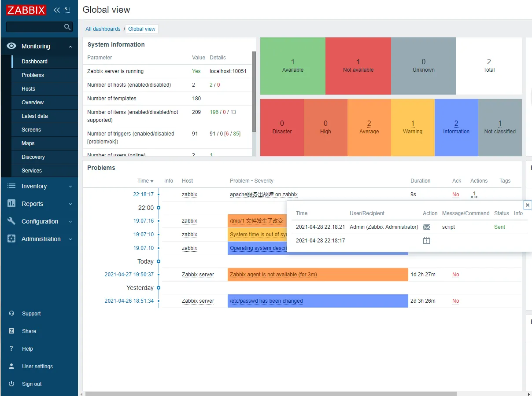Screen dimensions: 532x396
Task: Click the calendar problem-event icon in popup
Action: coord(426,241)
